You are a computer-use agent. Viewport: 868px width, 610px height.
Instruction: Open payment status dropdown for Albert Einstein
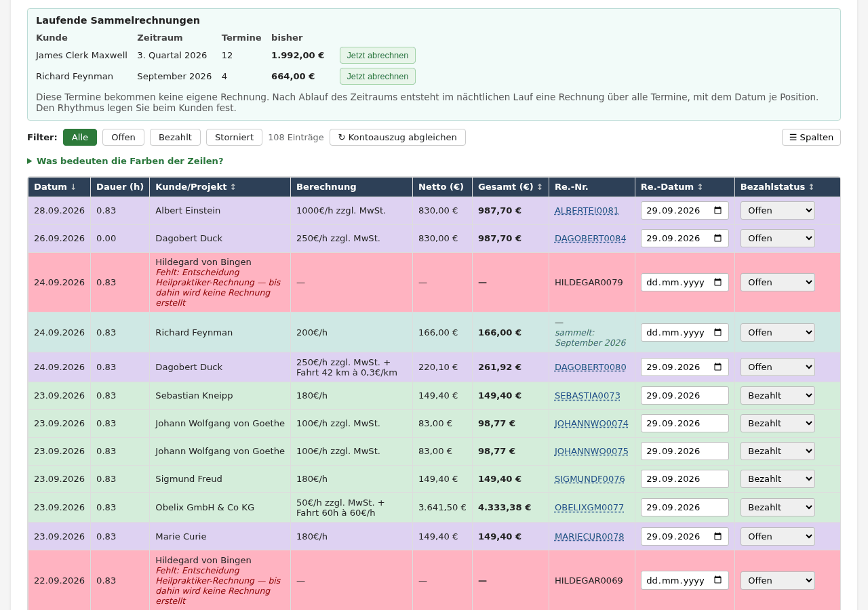coord(777,210)
